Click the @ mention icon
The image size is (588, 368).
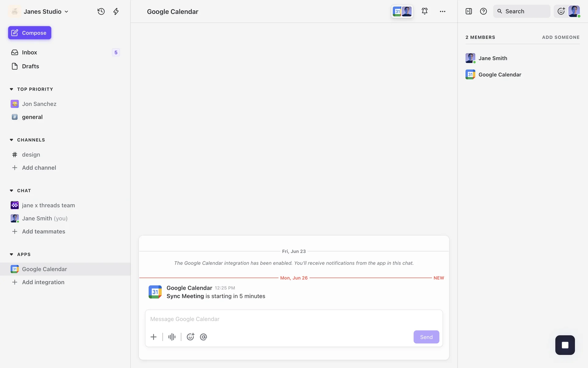click(203, 337)
